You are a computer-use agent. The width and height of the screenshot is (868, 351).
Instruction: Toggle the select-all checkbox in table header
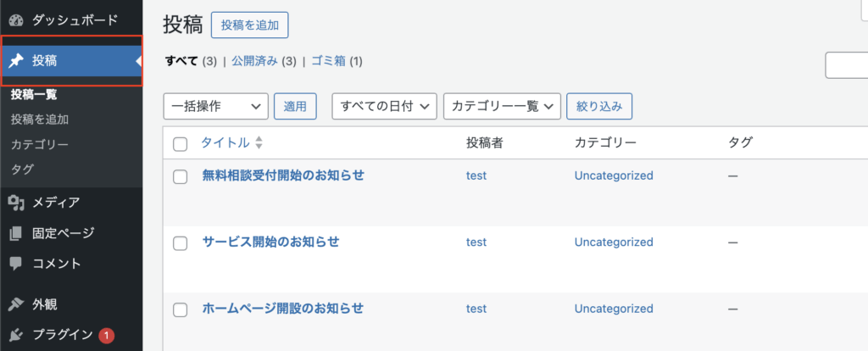click(180, 144)
